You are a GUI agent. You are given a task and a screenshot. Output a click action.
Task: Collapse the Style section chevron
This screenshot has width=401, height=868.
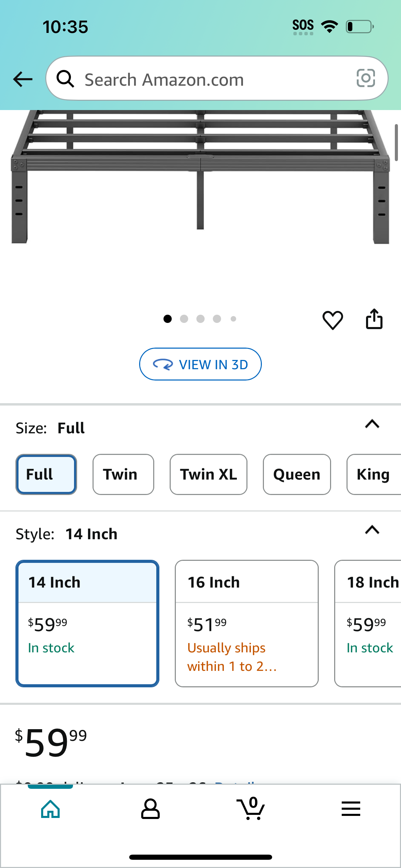[372, 530]
